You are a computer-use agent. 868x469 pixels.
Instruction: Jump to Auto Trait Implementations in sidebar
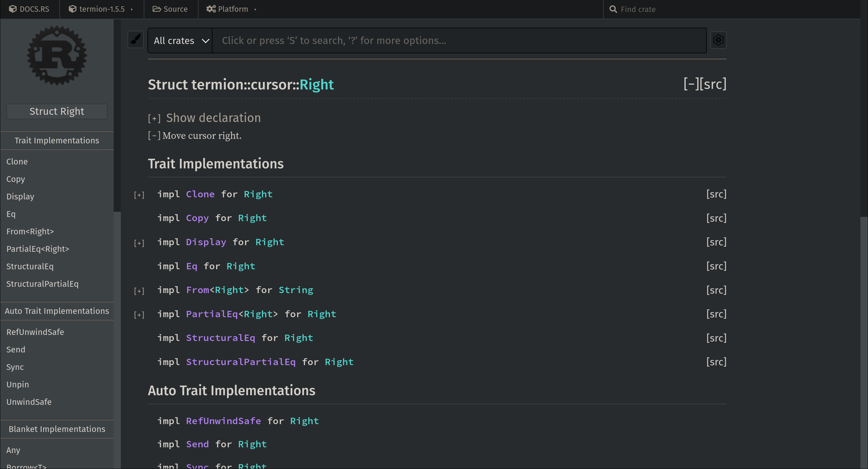(x=57, y=311)
